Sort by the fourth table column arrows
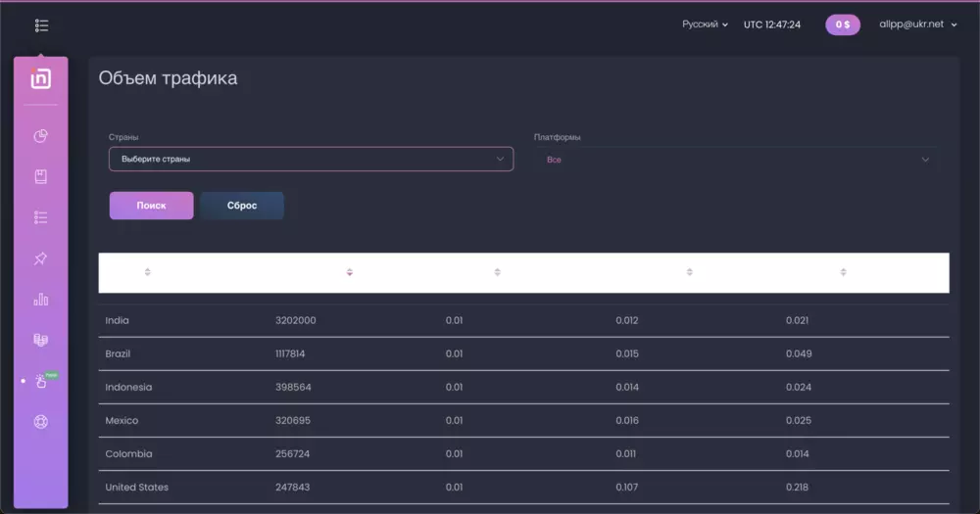 point(689,272)
